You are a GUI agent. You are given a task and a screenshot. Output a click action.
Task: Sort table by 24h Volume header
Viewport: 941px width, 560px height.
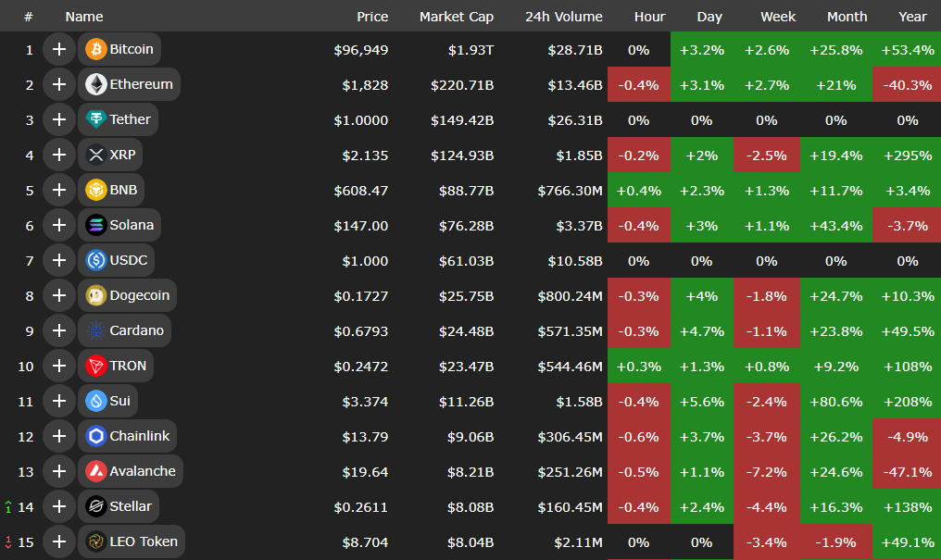pyautogui.click(x=563, y=17)
